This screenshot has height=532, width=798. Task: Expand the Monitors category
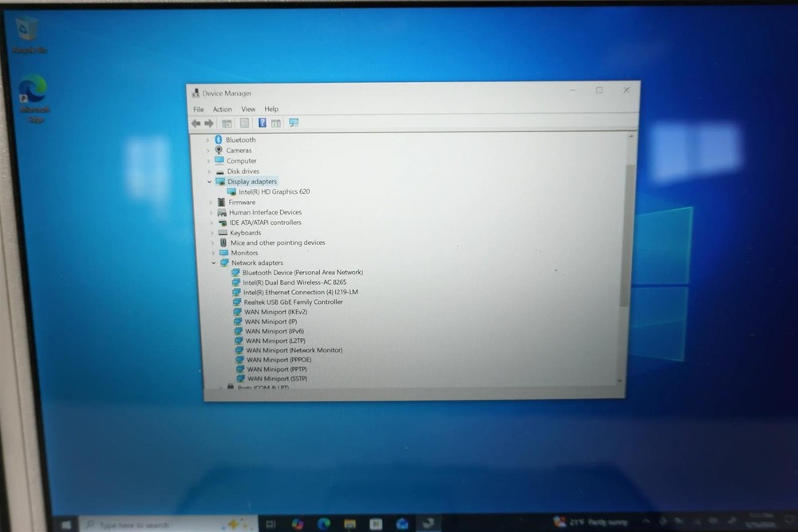click(213, 253)
